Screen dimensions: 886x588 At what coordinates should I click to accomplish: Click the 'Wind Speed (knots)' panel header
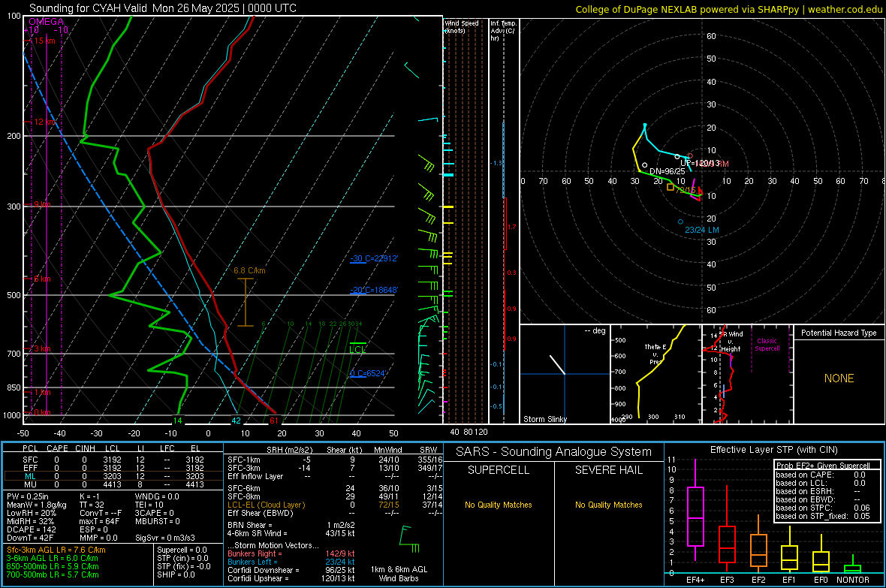pos(462,26)
